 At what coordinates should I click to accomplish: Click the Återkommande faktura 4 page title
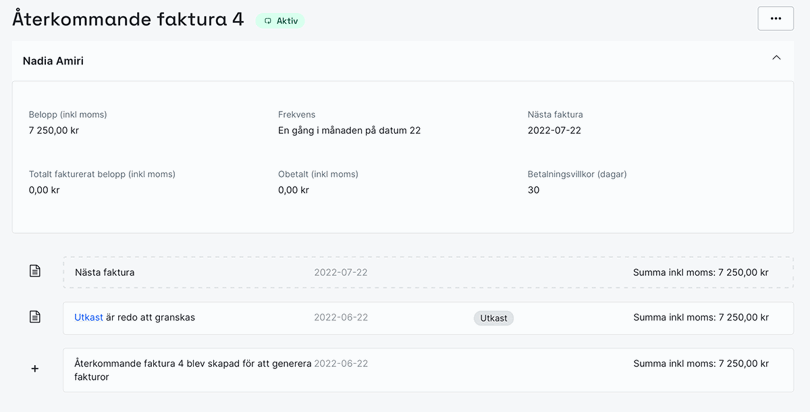128,20
